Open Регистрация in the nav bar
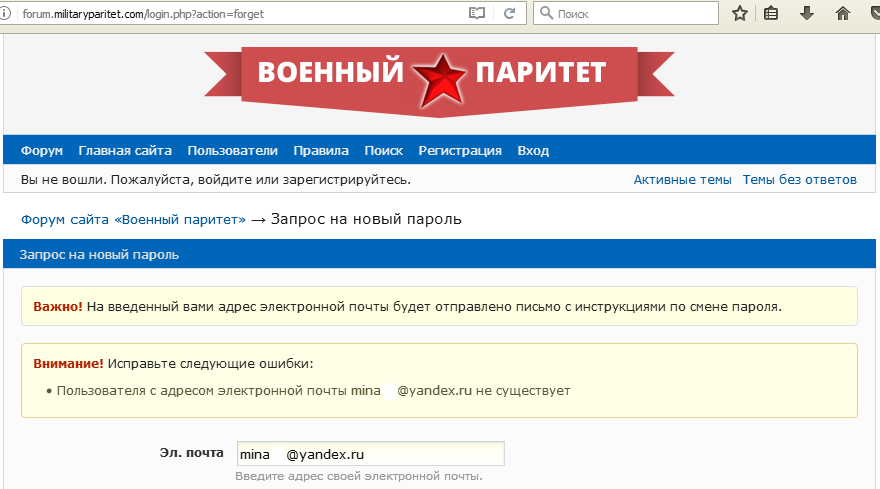Image resolution: width=880 pixels, height=489 pixels. (460, 150)
